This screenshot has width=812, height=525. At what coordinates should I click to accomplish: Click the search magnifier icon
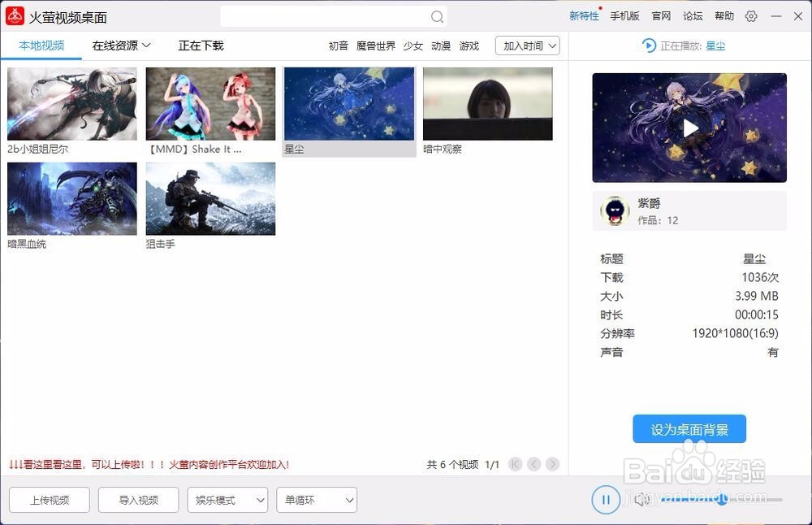[437, 17]
